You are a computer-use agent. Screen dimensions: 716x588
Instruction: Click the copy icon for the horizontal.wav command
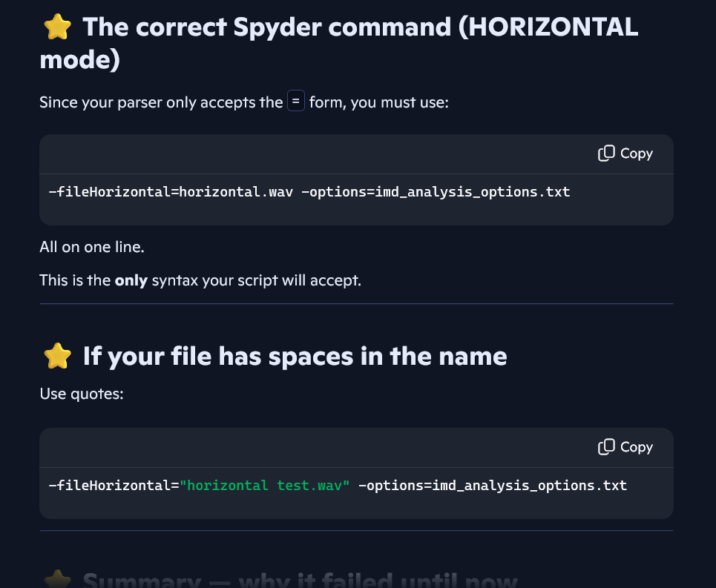click(x=606, y=153)
